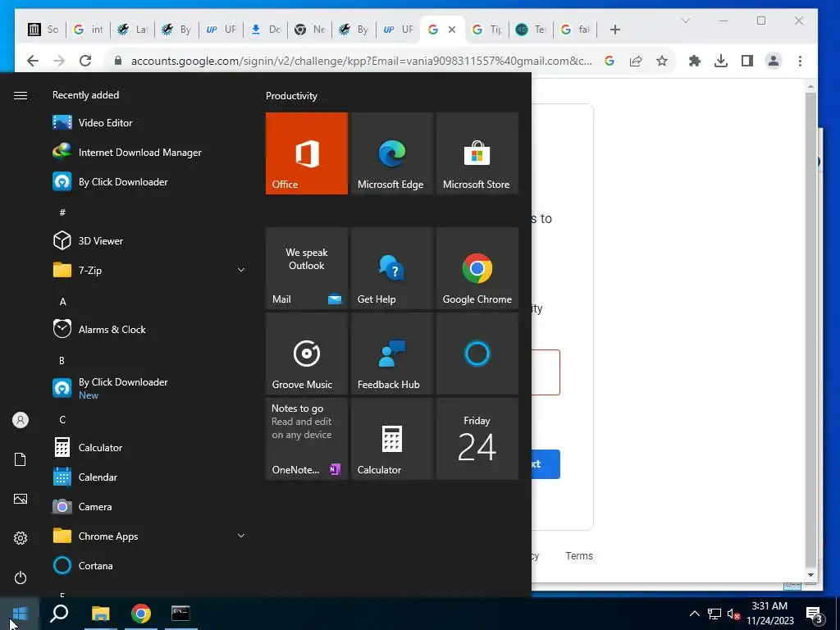The width and height of the screenshot is (840, 630).
Task: Share this page icon in address bar
Action: click(636, 61)
